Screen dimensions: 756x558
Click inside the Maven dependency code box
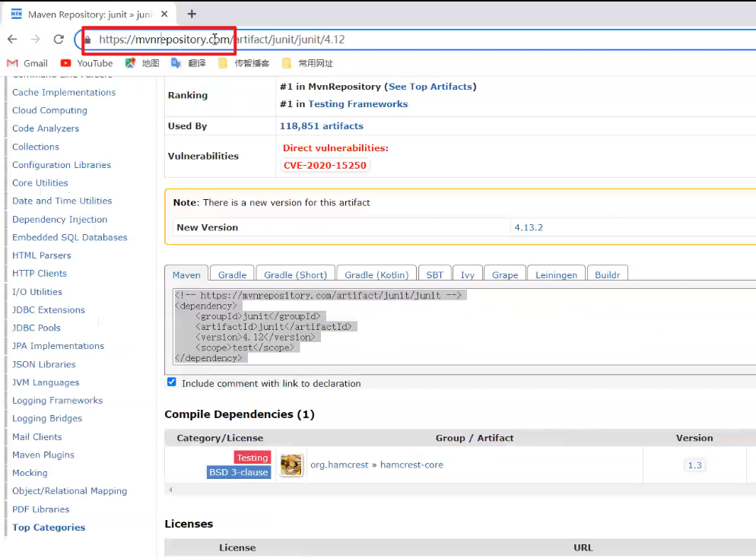(x=465, y=327)
